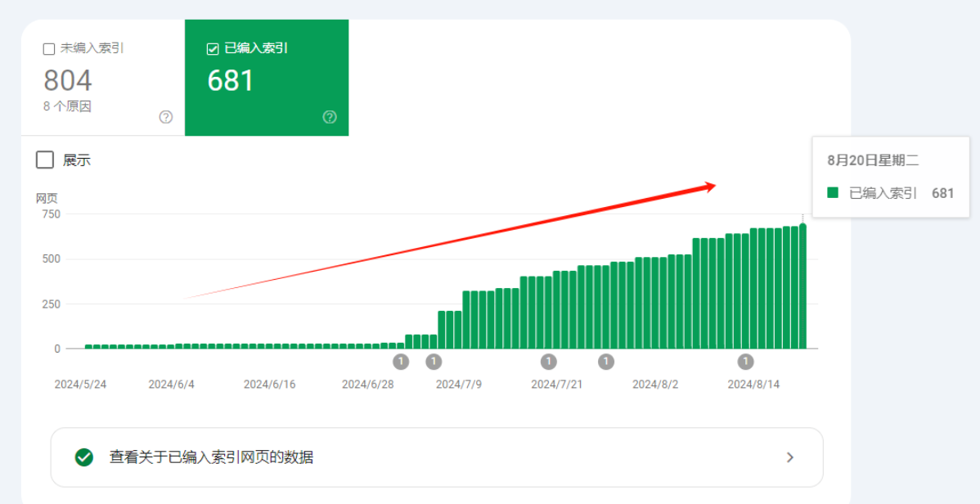980x504 pixels.
Task: Open the annotation marker above the 2024/7/21 label
Action: (x=548, y=362)
